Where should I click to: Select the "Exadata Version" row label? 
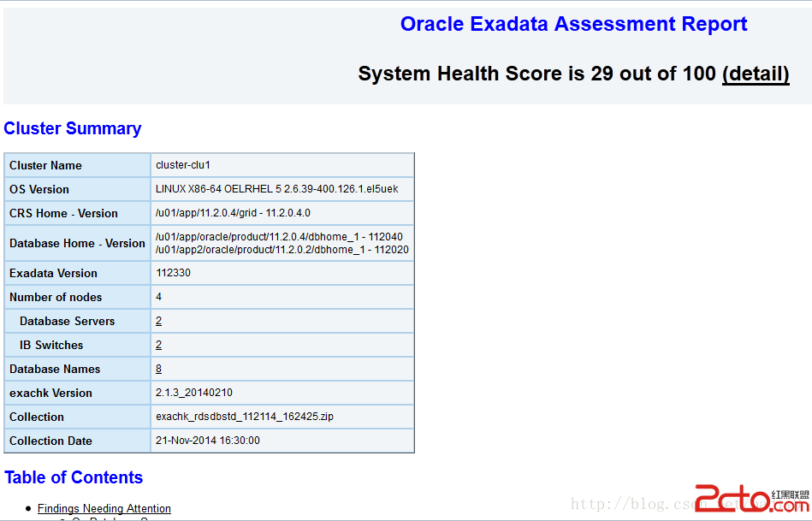[53, 274]
